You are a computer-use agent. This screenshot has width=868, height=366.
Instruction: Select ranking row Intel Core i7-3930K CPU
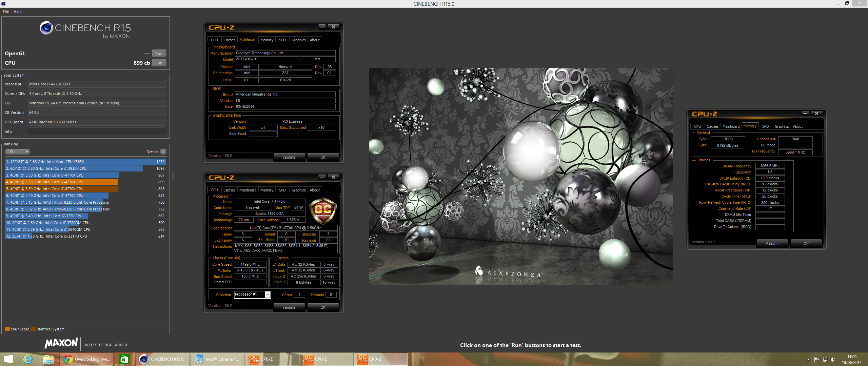(85, 168)
